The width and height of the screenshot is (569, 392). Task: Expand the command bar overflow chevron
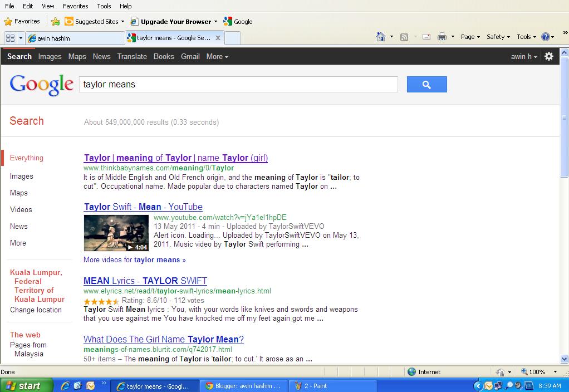point(565,33)
